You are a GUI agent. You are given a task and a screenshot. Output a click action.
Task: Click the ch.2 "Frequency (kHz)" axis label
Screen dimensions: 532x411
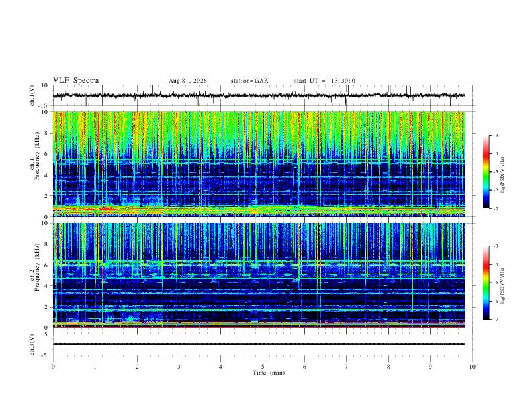coord(38,267)
